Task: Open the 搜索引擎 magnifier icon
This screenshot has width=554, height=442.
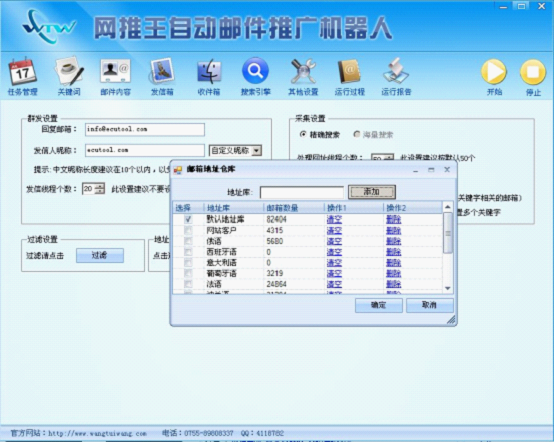Action: coord(255,71)
